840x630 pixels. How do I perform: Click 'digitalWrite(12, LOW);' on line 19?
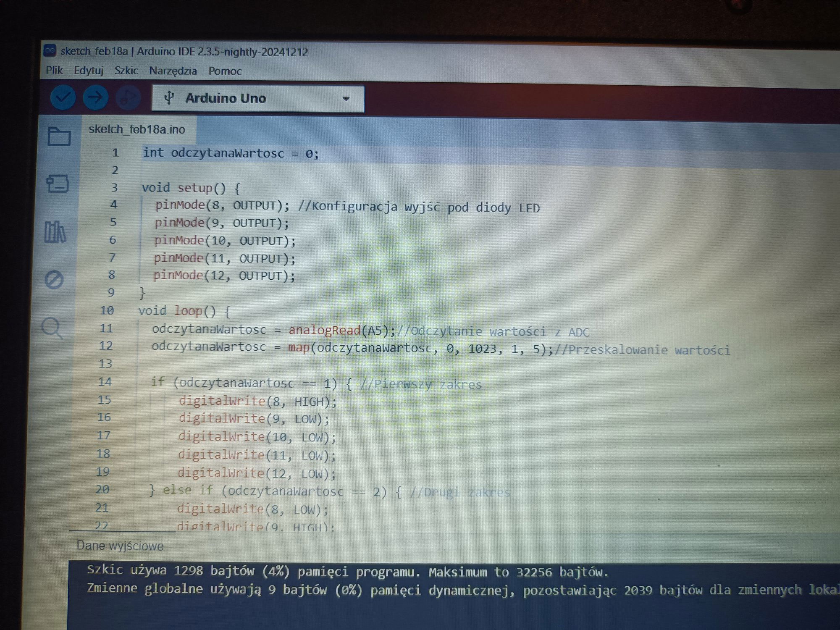coord(257,473)
